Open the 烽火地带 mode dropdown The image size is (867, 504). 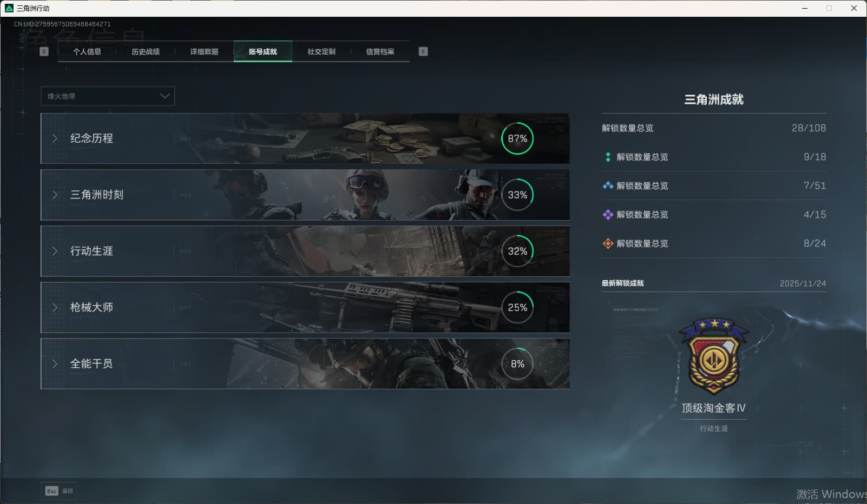tap(108, 96)
